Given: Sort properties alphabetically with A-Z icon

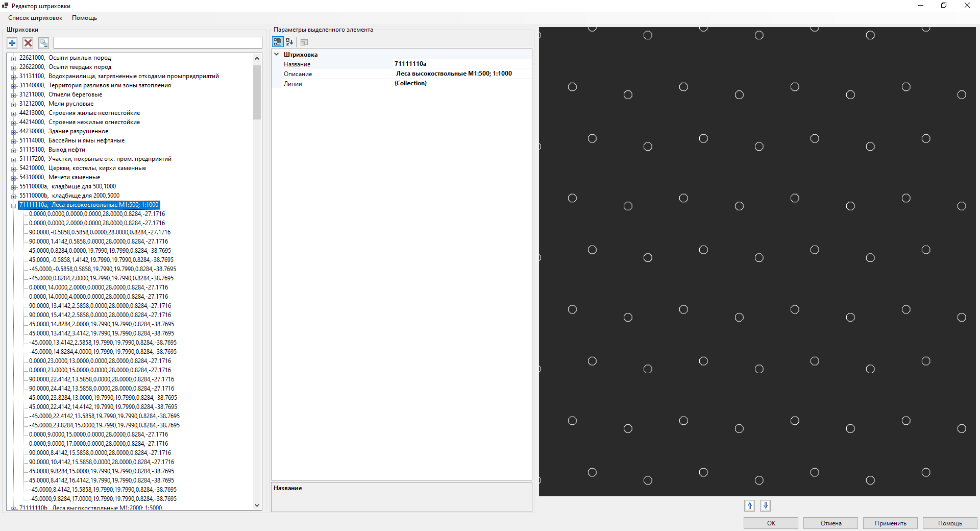Looking at the screenshot, I should [289, 42].
